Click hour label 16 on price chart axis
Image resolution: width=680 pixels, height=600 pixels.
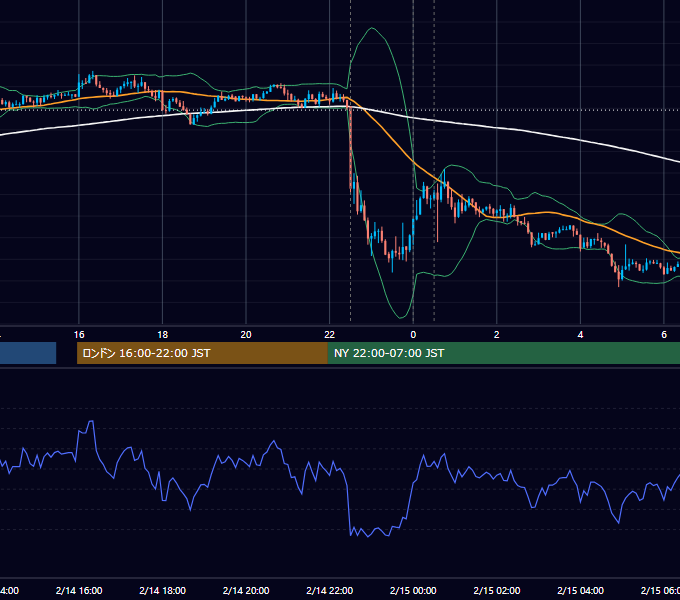click(x=79, y=335)
